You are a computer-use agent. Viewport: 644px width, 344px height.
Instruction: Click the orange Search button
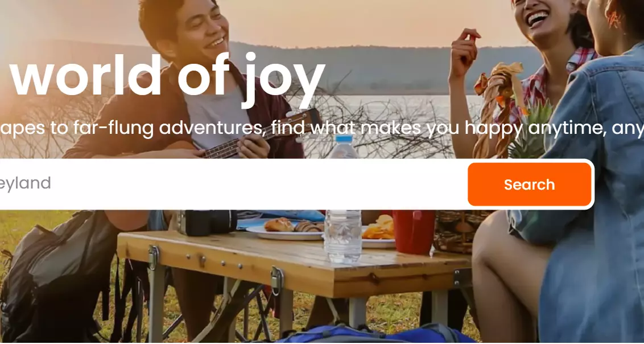click(530, 184)
